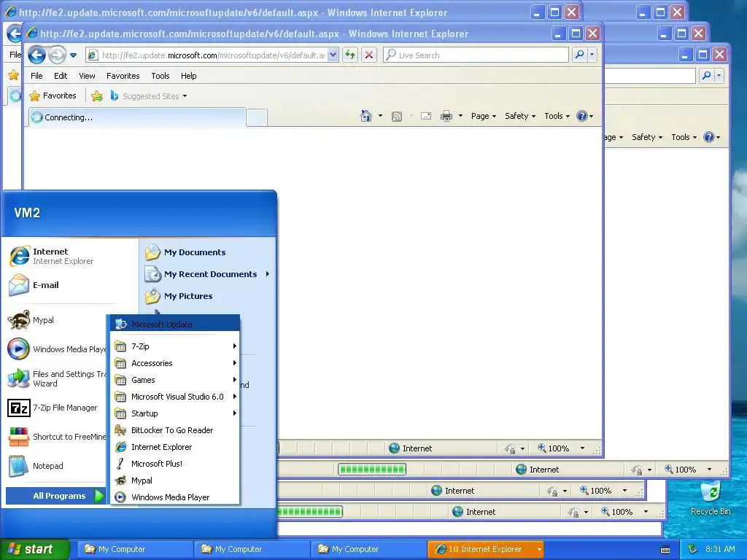
Task: Click the Read Mail icon
Action: (426, 116)
